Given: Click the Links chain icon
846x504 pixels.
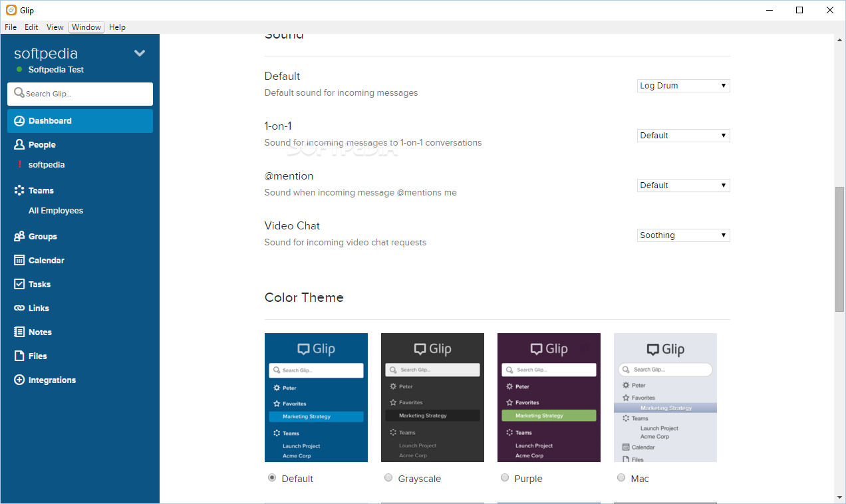Looking at the screenshot, I should tap(19, 308).
